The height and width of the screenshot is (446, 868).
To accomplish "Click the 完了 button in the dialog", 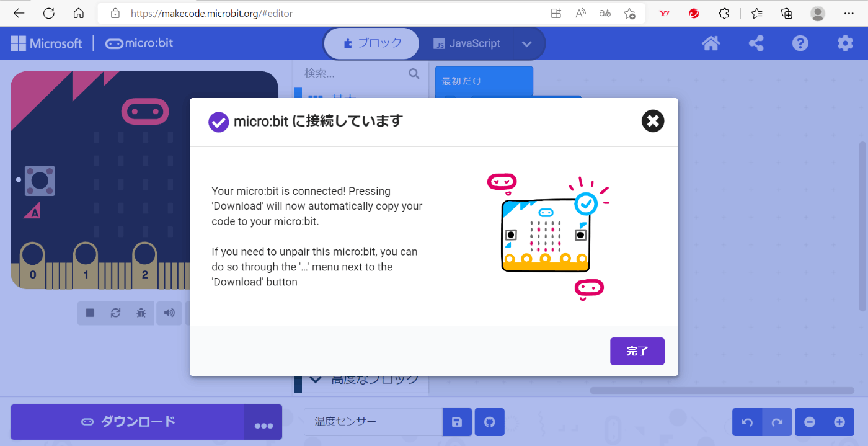I will (x=637, y=351).
